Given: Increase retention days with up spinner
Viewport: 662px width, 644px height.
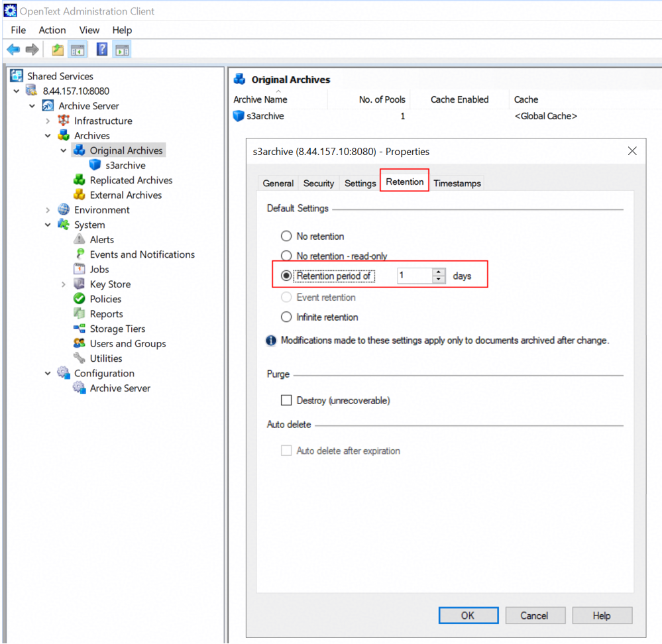Looking at the screenshot, I should (x=439, y=272).
